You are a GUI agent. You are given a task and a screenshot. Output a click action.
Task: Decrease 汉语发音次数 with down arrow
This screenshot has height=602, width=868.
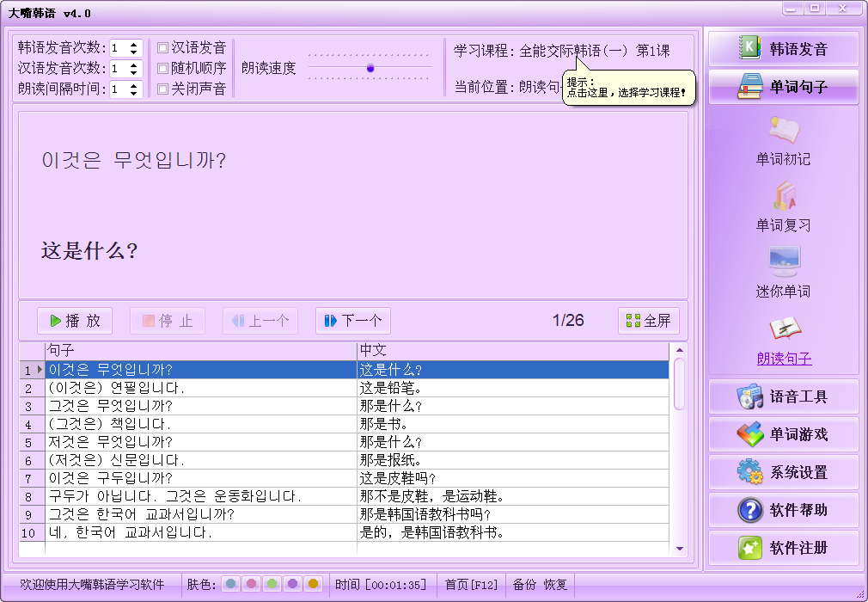[133, 72]
